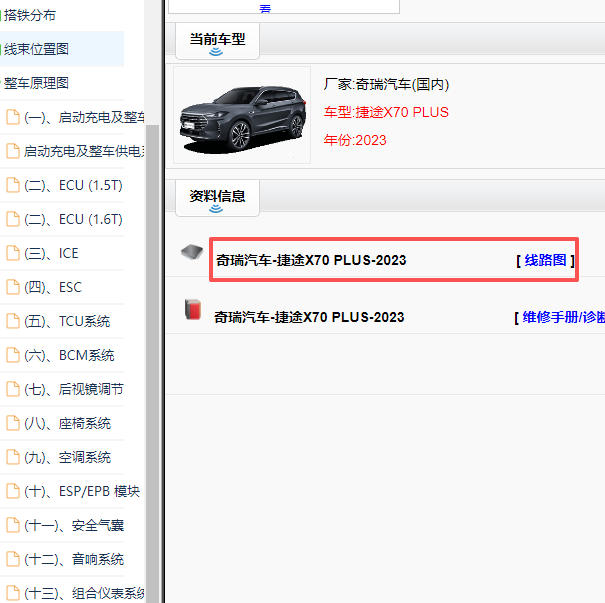Open document (九)、空调系统
Image resolution: width=605 pixels, height=603 pixels.
68,458
